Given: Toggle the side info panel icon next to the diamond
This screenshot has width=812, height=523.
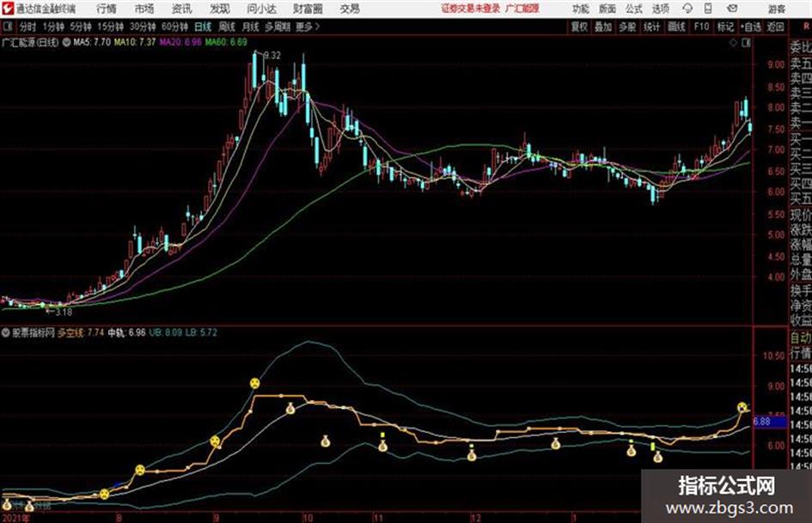Looking at the screenshot, I should point(746,43).
